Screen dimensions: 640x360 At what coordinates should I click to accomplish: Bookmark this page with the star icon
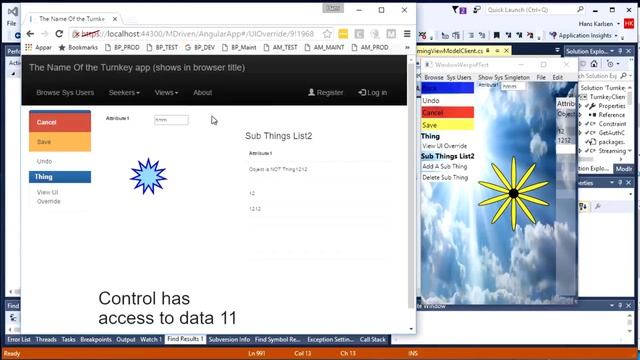327,34
